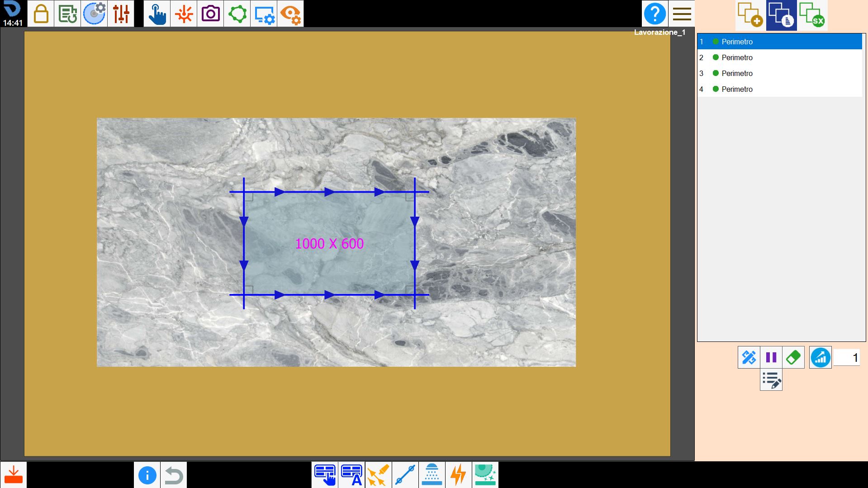Open the monitor with gear display settings
Screen dimensions: 868x488
pos(264,14)
